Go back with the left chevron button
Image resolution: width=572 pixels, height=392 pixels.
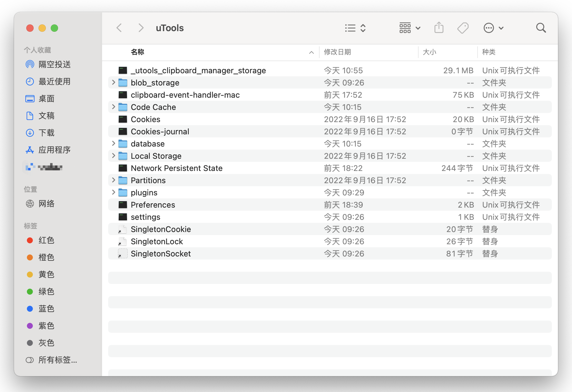[x=119, y=28]
